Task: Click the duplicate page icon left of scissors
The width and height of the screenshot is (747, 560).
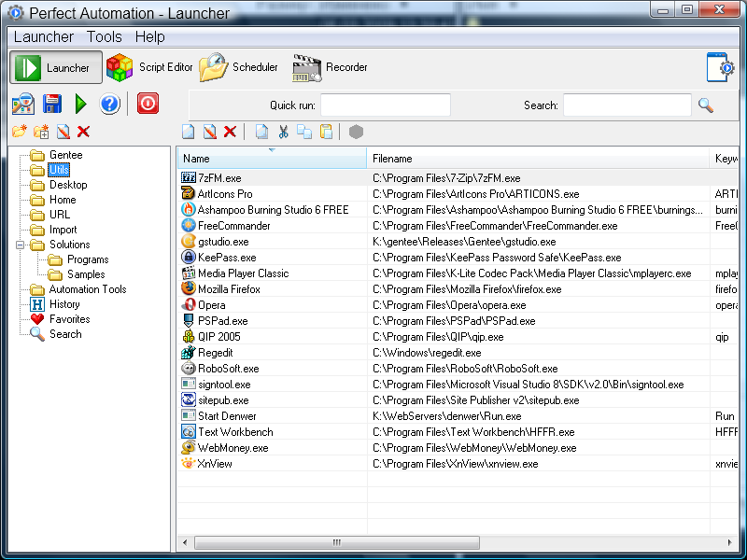Action: (261, 132)
